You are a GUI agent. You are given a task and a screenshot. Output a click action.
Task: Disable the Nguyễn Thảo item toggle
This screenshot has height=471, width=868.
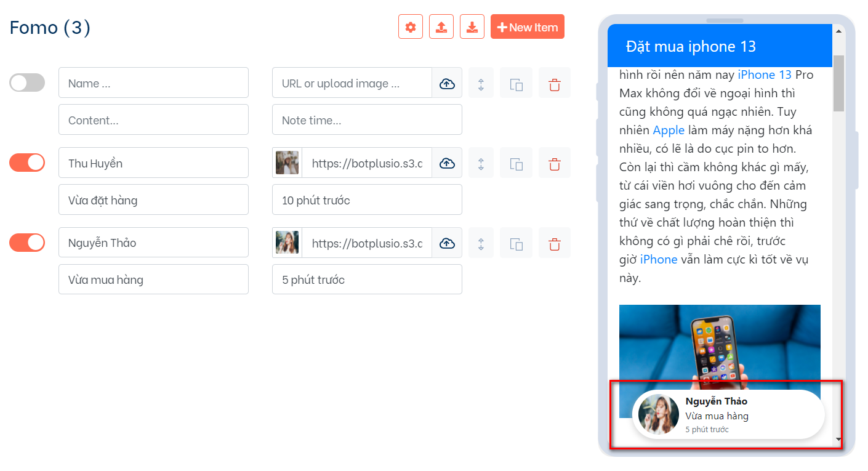[x=27, y=243]
